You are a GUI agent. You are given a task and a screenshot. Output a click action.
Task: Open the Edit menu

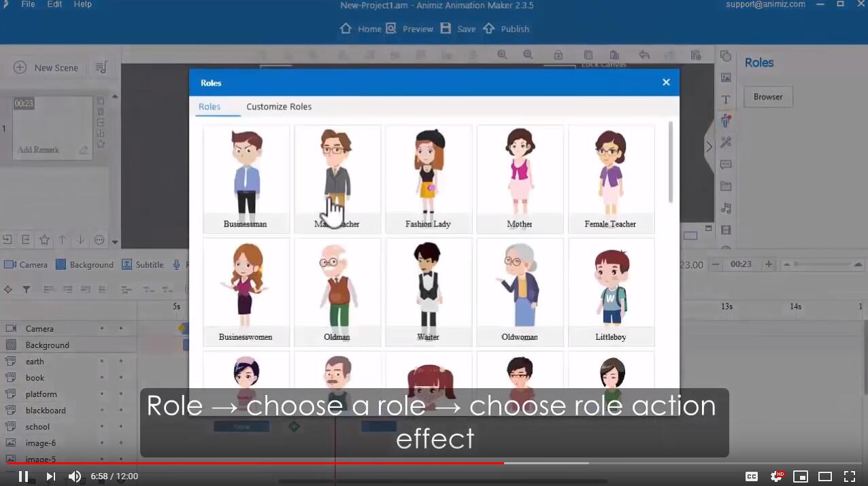pos(54,4)
